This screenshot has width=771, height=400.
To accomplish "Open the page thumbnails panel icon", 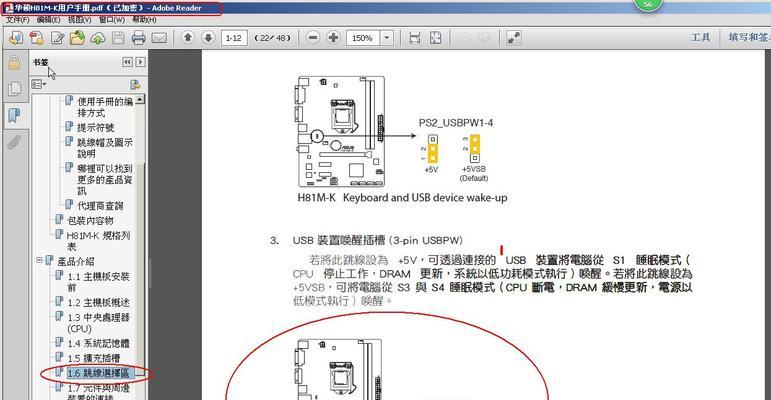I will [14, 89].
